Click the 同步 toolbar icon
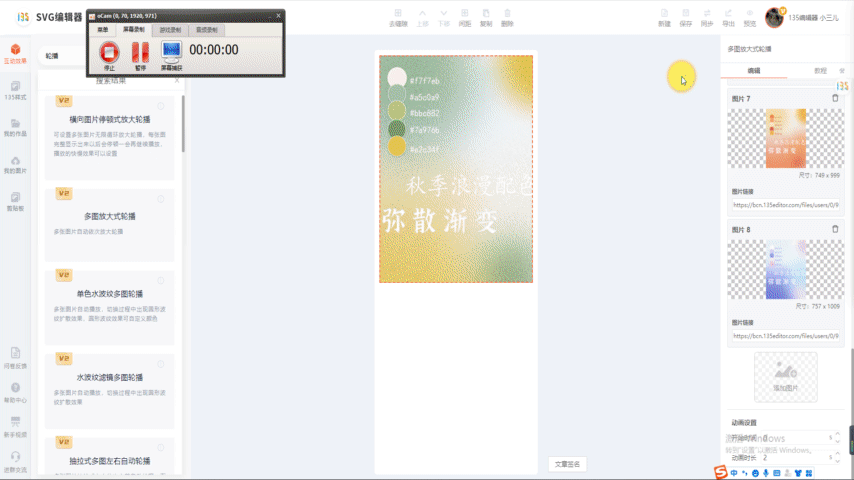 pyautogui.click(x=707, y=17)
